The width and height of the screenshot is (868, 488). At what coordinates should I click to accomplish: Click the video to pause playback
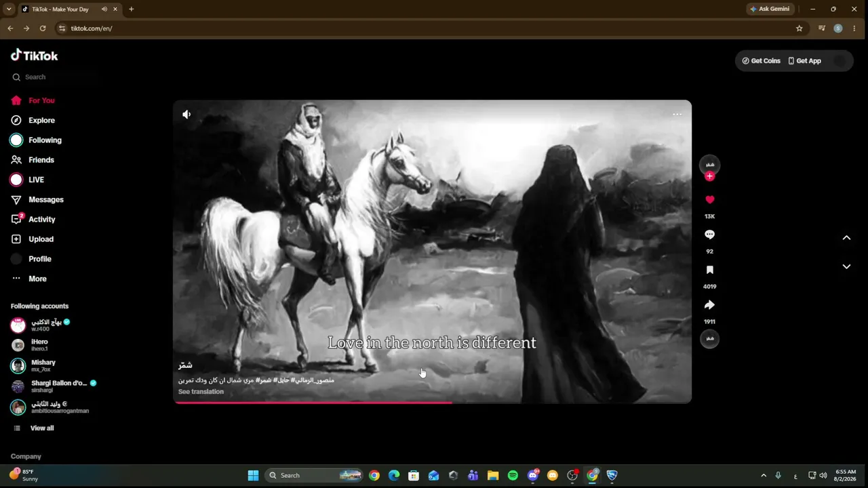coord(433,251)
